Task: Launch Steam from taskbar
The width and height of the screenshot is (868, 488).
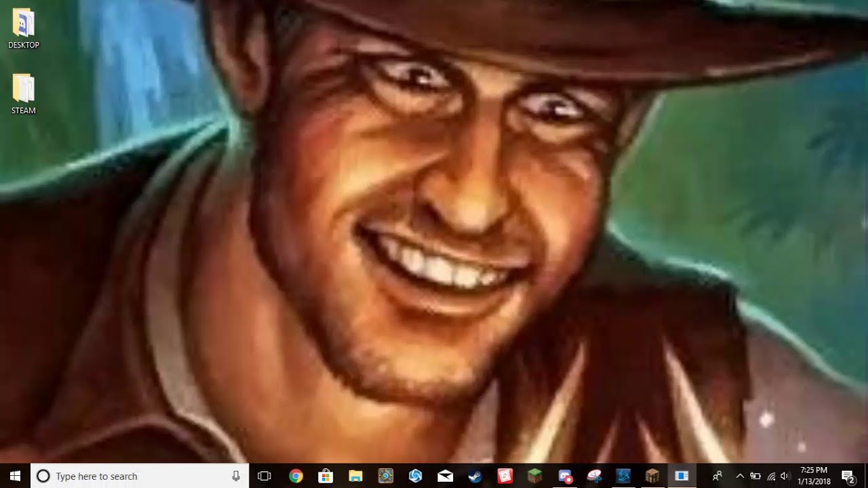Action: (x=475, y=476)
